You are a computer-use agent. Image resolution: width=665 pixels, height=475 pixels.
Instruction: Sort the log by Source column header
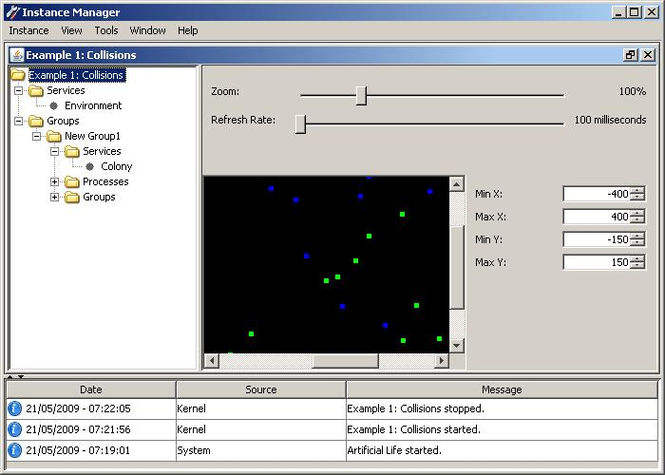261,389
